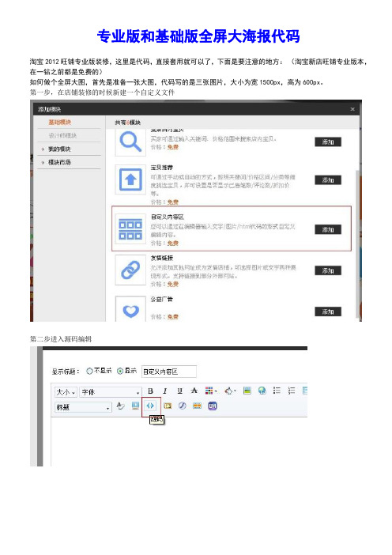Open the source code (源码) editor icon
The width and height of the screenshot is (392, 555).
(x=150, y=406)
